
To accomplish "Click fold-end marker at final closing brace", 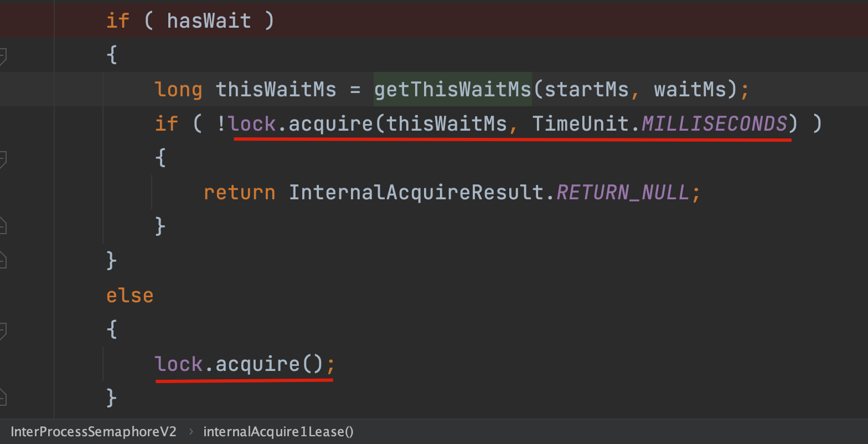I will click(x=2, y=396).
